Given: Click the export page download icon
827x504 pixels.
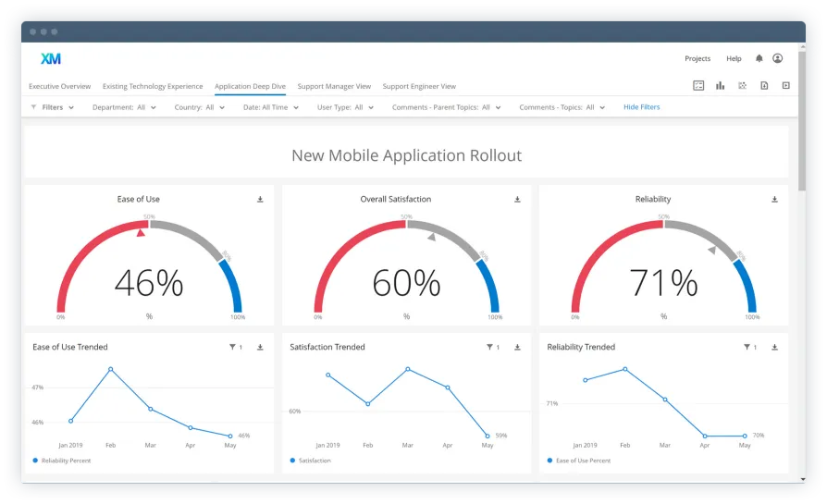Looking at the screenshot, I should (764, 86).
